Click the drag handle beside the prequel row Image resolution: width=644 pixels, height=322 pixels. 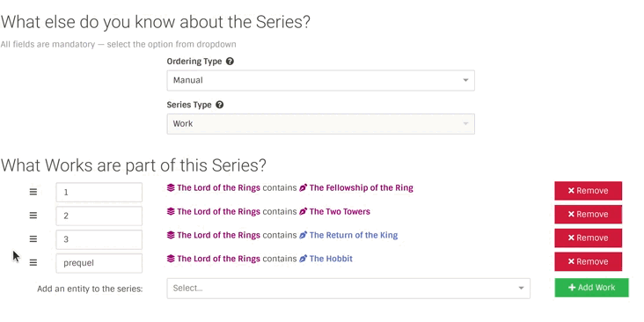pyautogui.click(x=33, y=262)
